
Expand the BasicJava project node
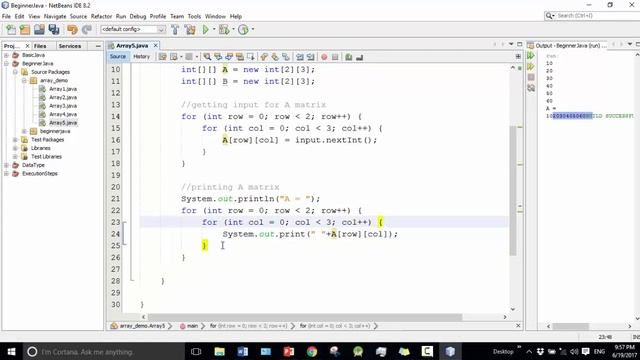click(7, 55)
